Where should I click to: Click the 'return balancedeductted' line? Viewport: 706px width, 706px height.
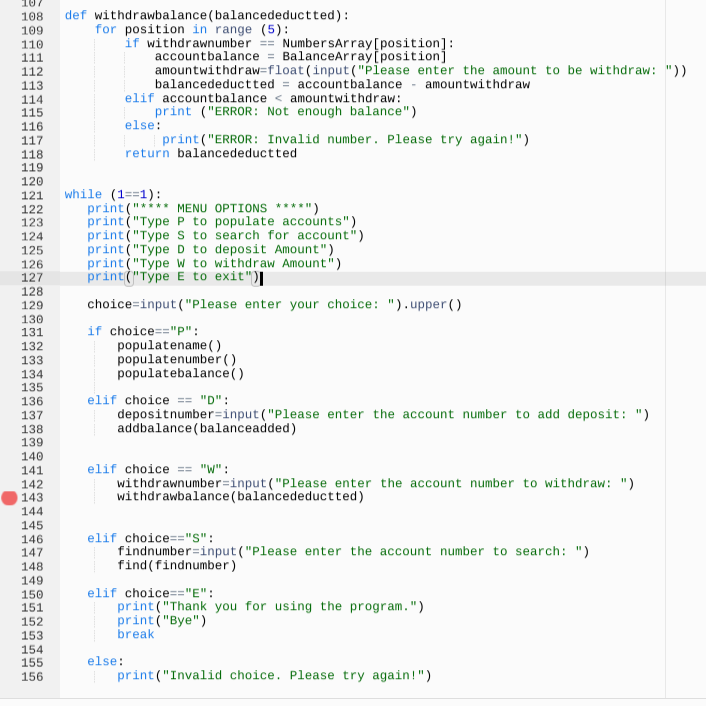tap(211, 153)
